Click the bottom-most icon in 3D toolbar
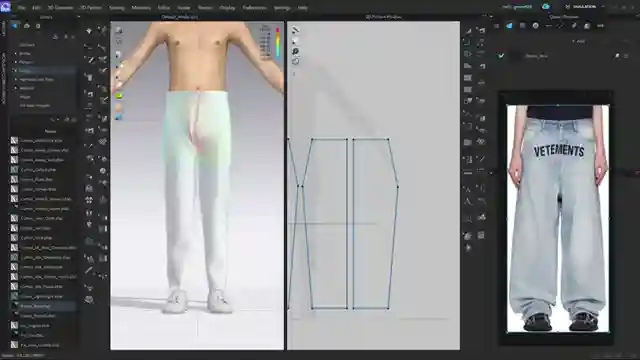This screenshot has height=360, width=640. [x=89, y=300]
